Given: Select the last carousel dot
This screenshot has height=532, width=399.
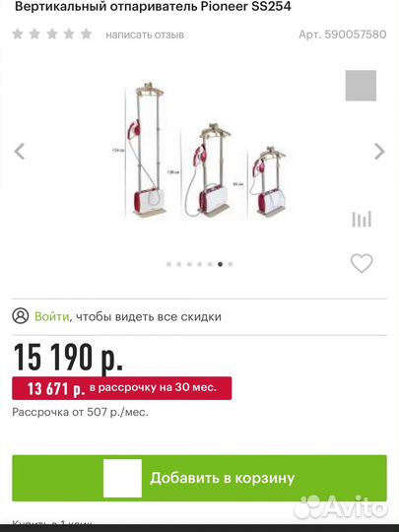Looking at the screenshot, I should (231, 264).
